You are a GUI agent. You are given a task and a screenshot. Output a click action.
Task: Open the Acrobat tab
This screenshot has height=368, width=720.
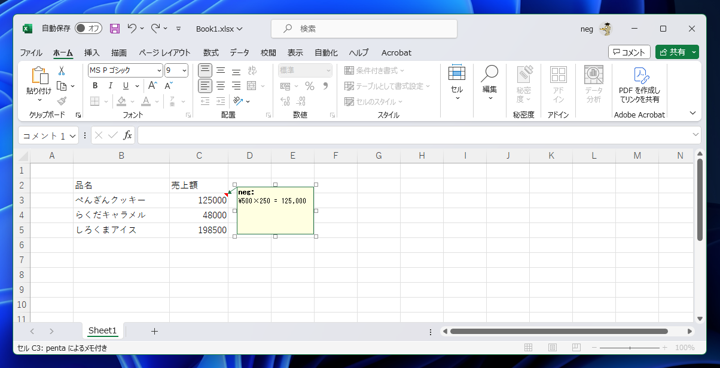396,53
